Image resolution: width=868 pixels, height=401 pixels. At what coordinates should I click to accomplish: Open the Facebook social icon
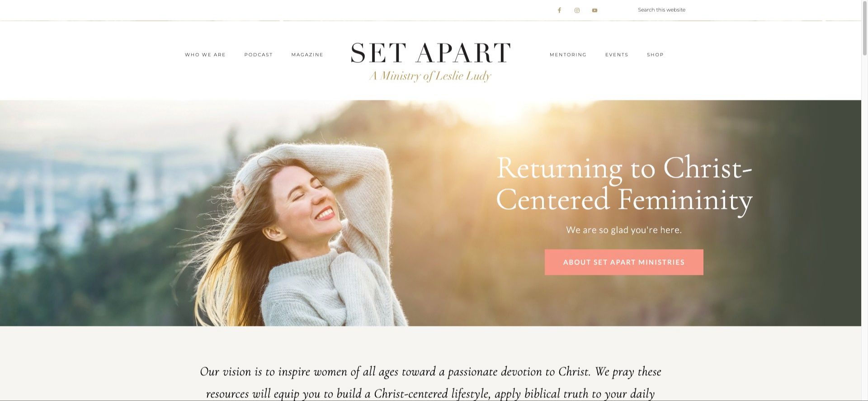tap(559, 10)
